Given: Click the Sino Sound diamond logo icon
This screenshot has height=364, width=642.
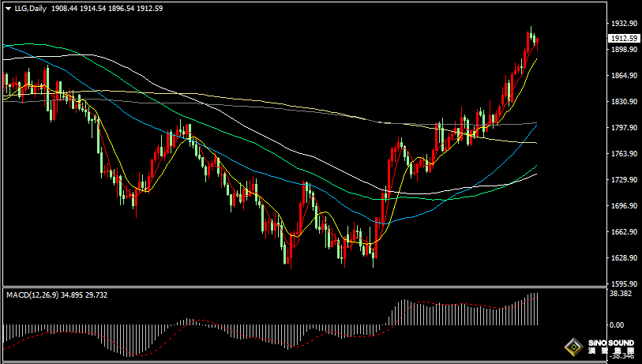Looking at the screenshot, I should [x=573, y=347].
